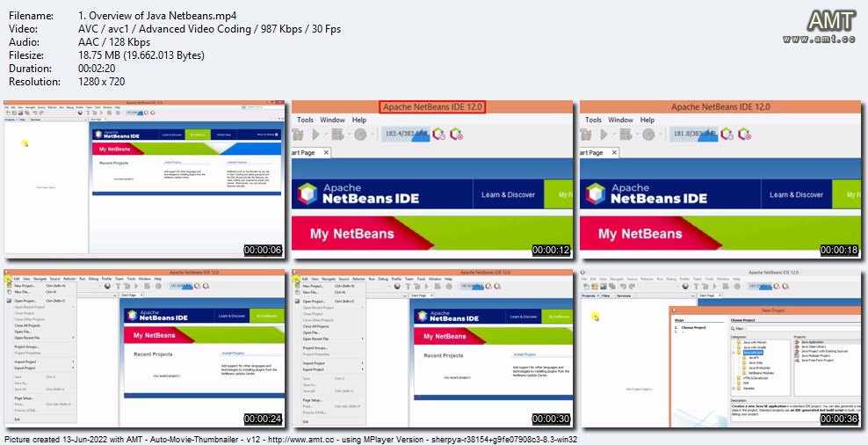The image size is (868, 445).
Task: Click the Debug Project icon in the 00:00:18 frame
Action: 626,134
